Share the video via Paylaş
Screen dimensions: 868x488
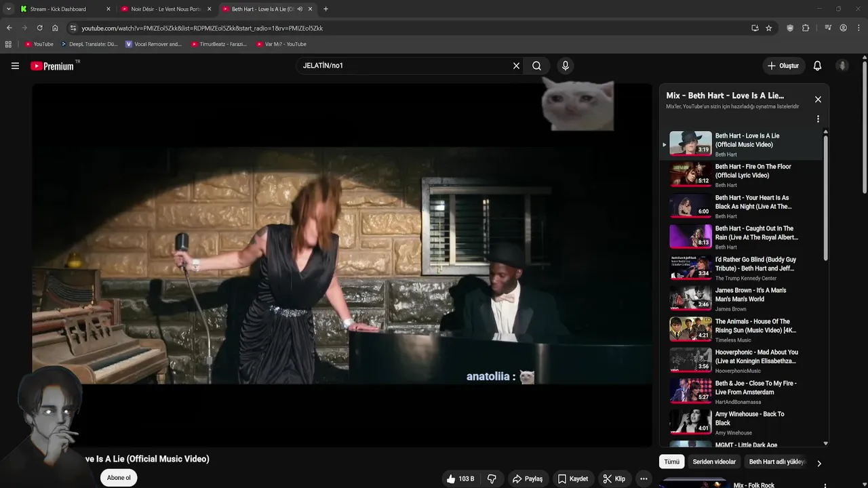pos(527,479)
